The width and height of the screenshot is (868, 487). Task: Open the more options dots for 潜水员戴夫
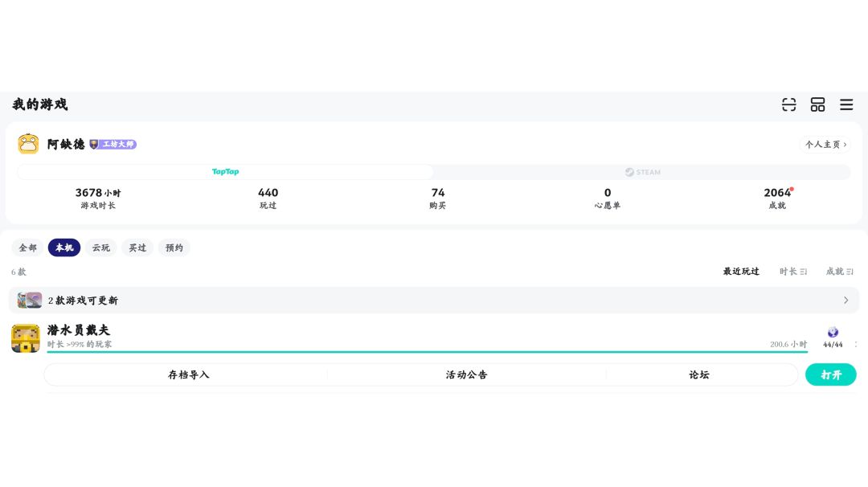click(856, 344)
